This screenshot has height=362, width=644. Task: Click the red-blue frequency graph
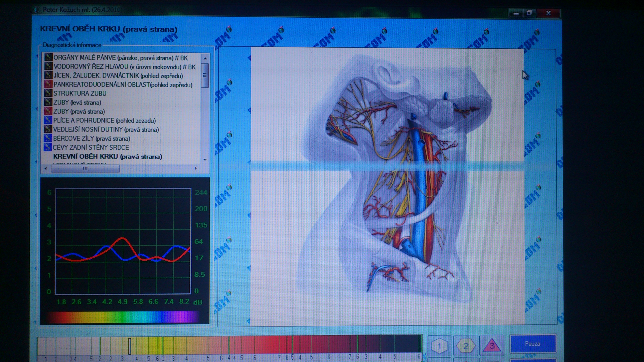(x=123, y=241)
